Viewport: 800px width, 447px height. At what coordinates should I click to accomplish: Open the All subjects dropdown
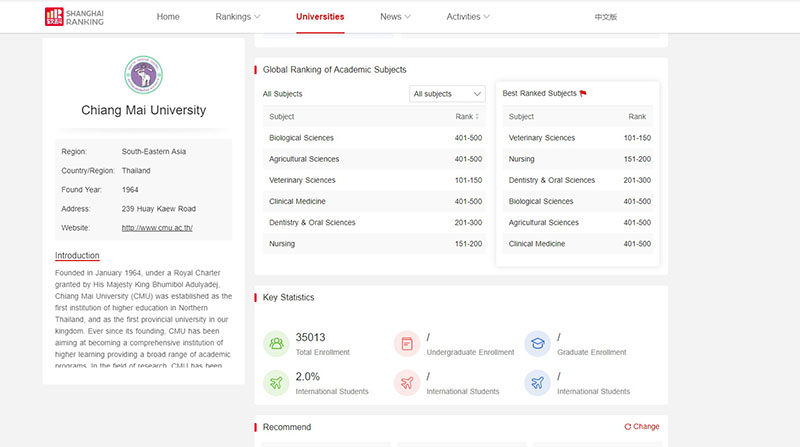[447, 94]
